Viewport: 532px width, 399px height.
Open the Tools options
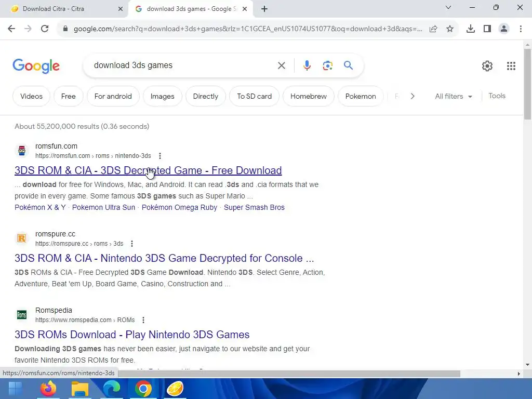(x=497, y=96)
